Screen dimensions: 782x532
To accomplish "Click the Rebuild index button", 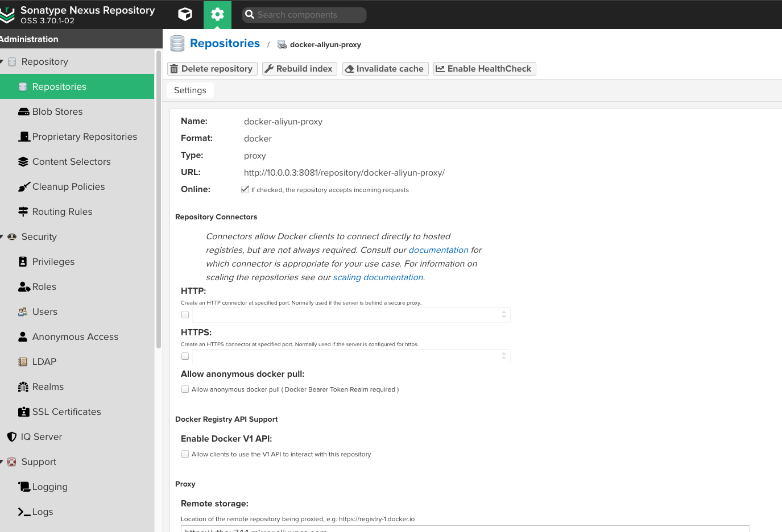I will point(300,69).
